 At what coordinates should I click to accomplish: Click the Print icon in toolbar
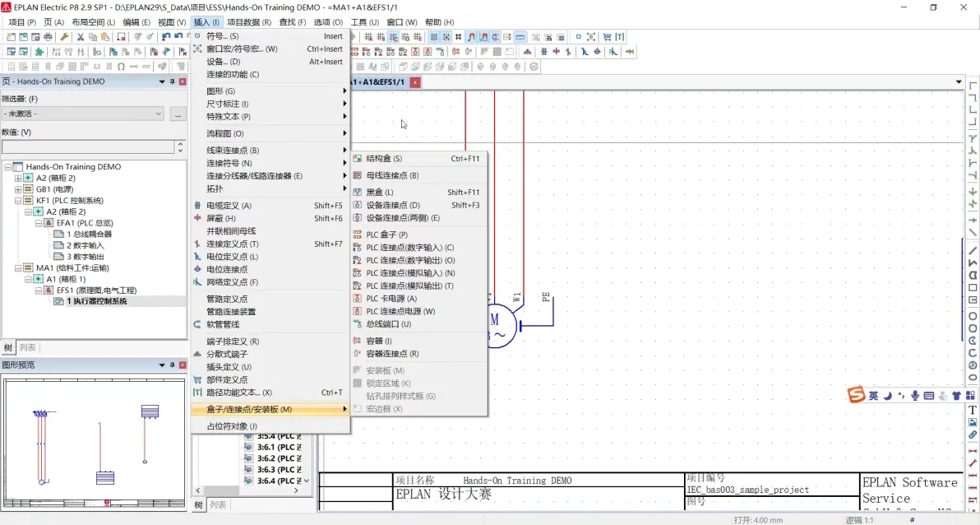(x=48, y=37)
